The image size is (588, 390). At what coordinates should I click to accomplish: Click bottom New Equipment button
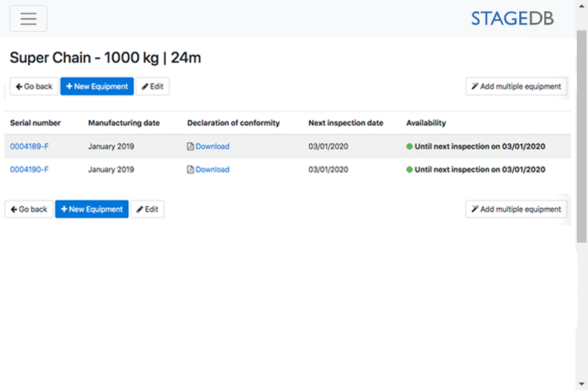pyautogui.click(x=92, y=209)
